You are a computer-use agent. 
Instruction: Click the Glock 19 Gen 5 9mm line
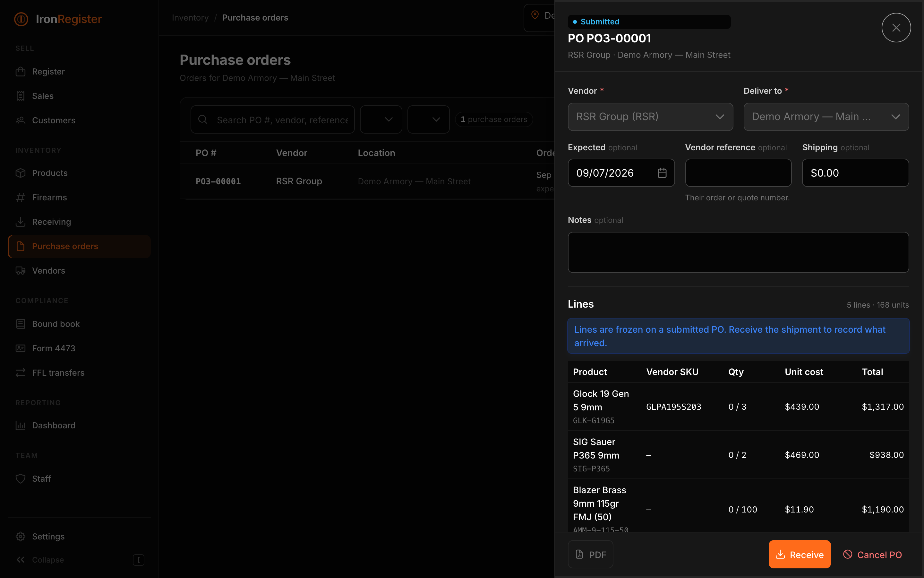738,407
